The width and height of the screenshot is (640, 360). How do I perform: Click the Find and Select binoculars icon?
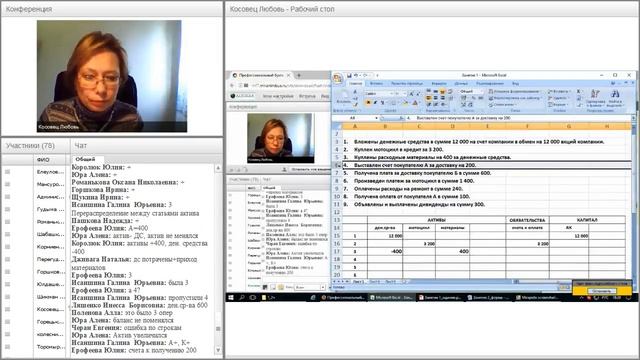(615, 98)
